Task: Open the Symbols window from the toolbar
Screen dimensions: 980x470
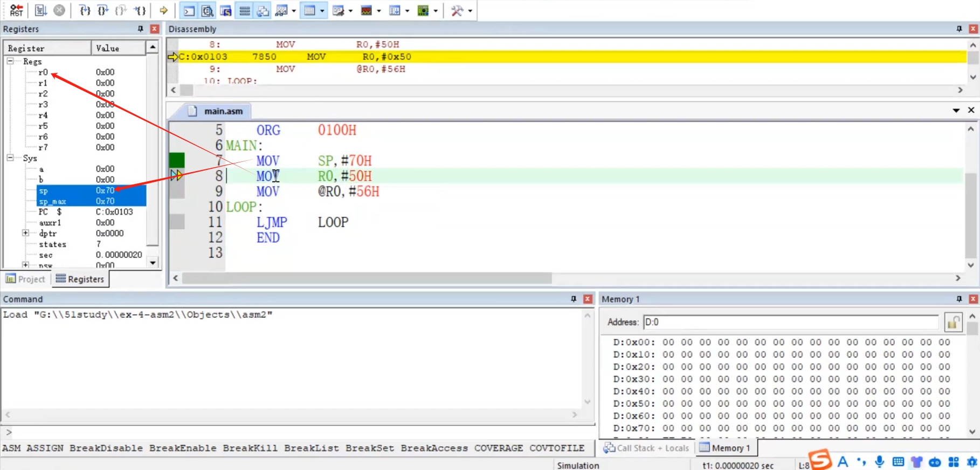Action: [x=226, y=11]
